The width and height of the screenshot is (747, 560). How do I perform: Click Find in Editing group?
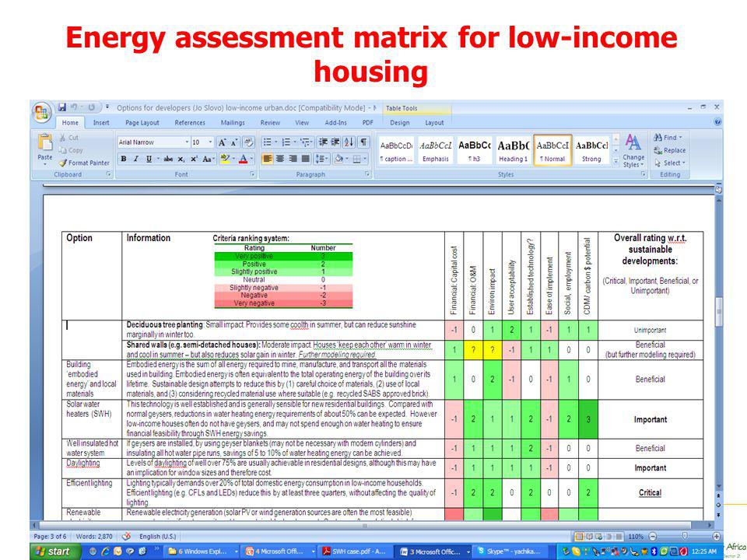(668, 137)
